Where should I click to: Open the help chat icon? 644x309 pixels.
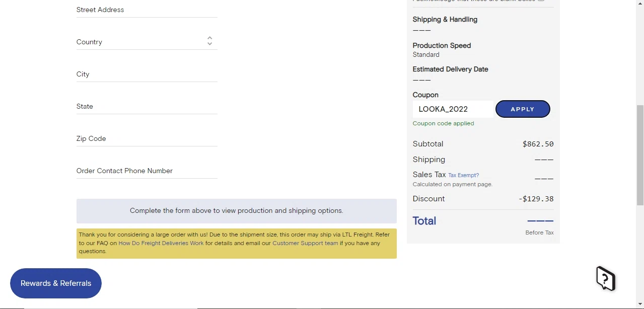[606, 278]
